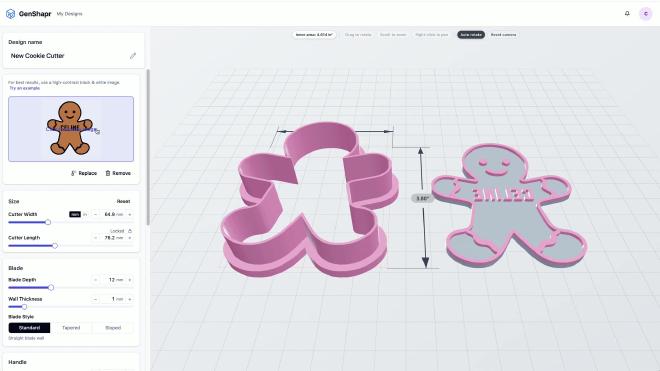Increase Blade Depth with plus button
660x371 pixels.
coord(130,280)
